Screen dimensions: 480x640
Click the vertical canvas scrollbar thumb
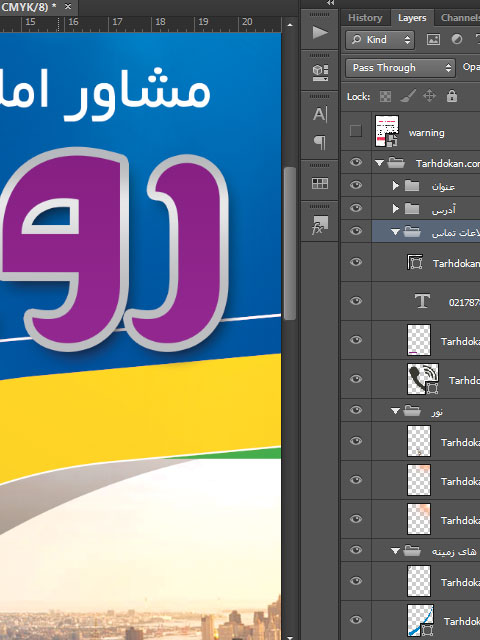289,243
